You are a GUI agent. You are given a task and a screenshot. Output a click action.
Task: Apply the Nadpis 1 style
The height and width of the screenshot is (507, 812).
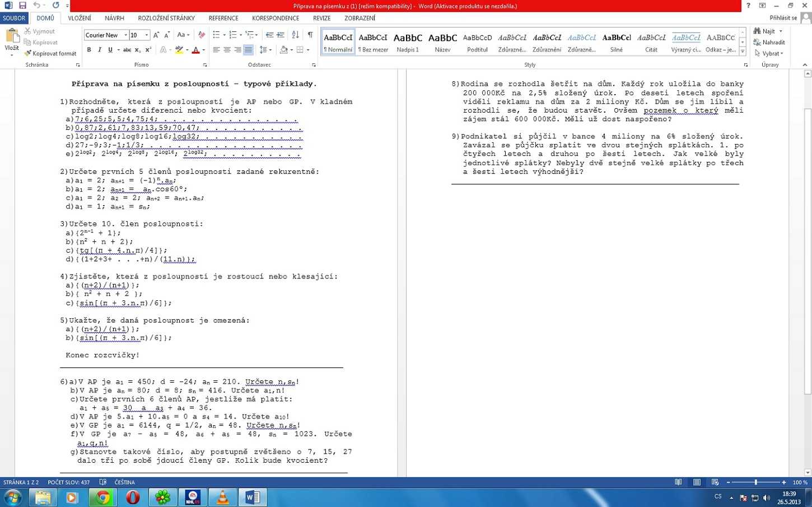point(408,42)
